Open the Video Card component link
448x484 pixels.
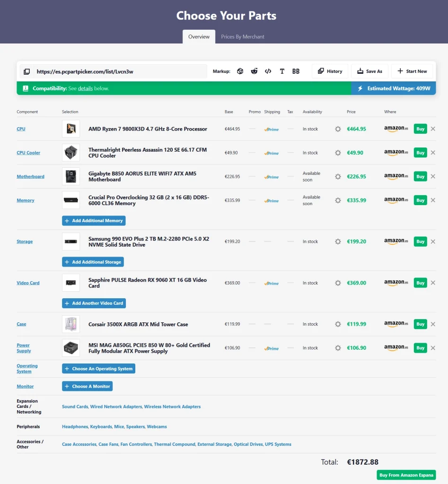tap(28, 283)
